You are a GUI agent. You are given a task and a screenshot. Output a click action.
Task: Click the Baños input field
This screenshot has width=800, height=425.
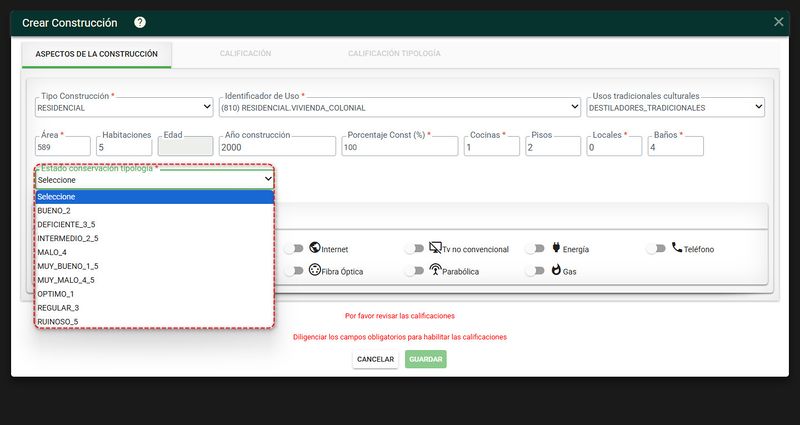pos(676,146)
